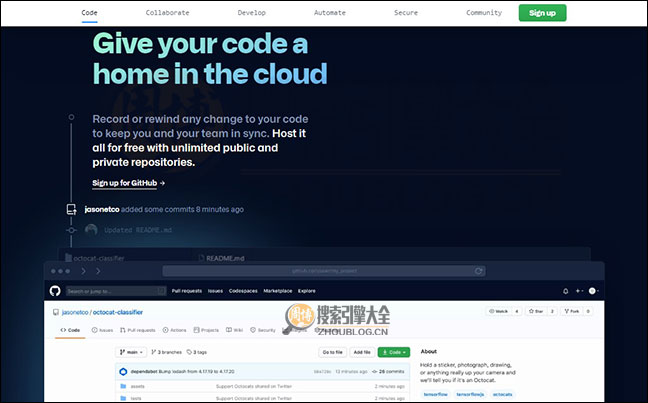Open the octocat-classifier repo link
Screen dimensions: 648x403
pyautogui.click(x=118, y=312)
